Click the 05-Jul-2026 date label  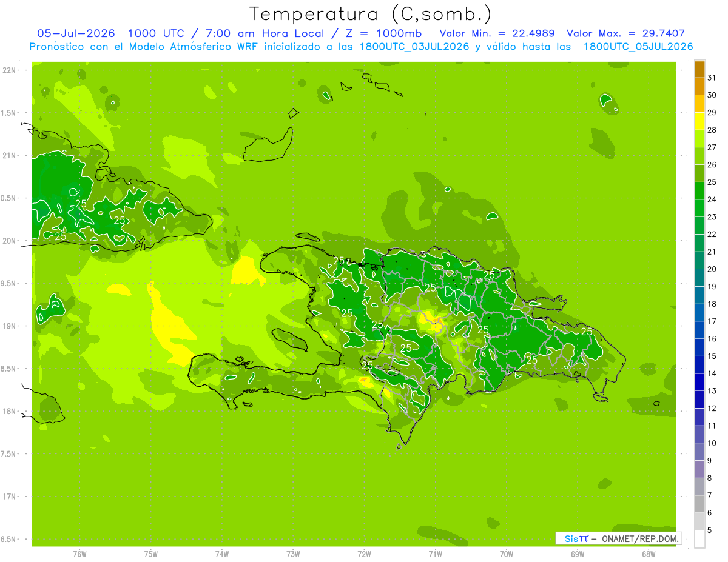[x=76, y=33]
